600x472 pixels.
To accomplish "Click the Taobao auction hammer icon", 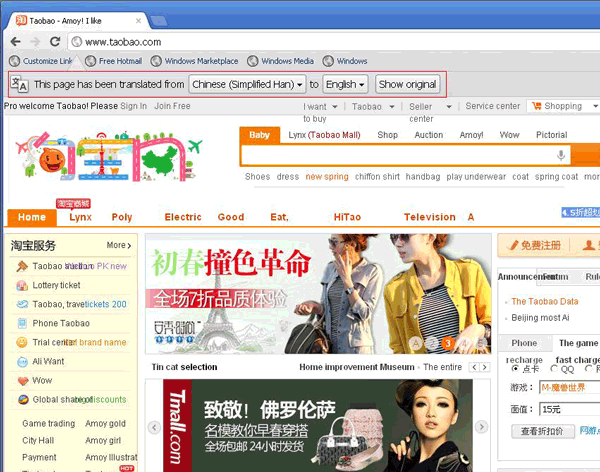I will [22, 266].
